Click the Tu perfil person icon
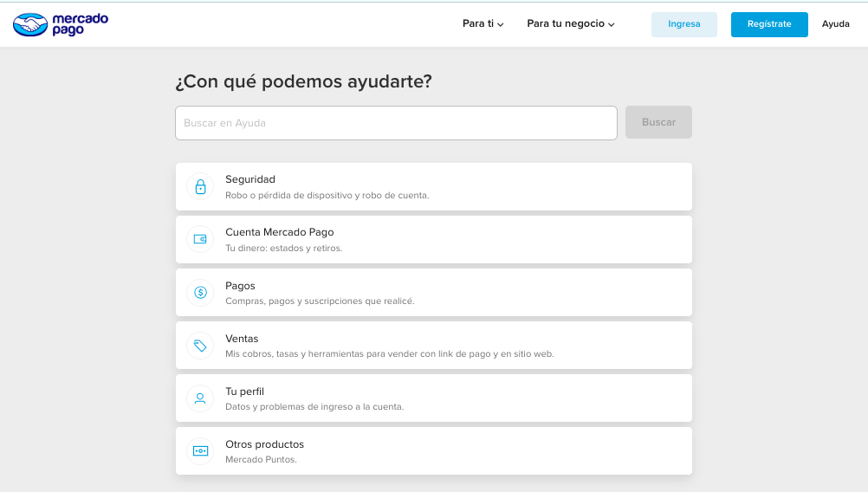This screenshot has height=492, width=868. (200, 398)
